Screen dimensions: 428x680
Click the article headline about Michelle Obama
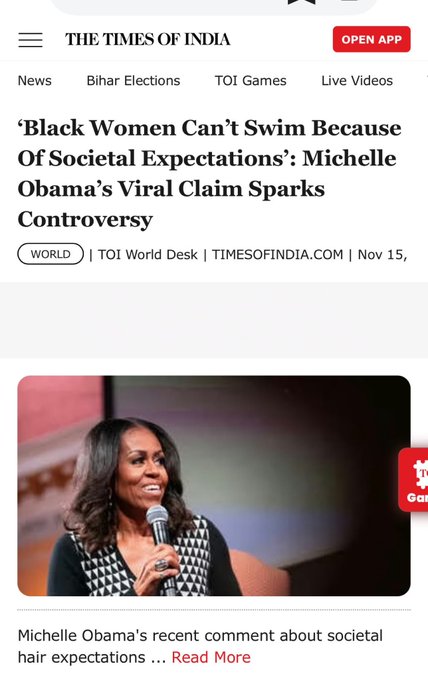tap(209, 173)
